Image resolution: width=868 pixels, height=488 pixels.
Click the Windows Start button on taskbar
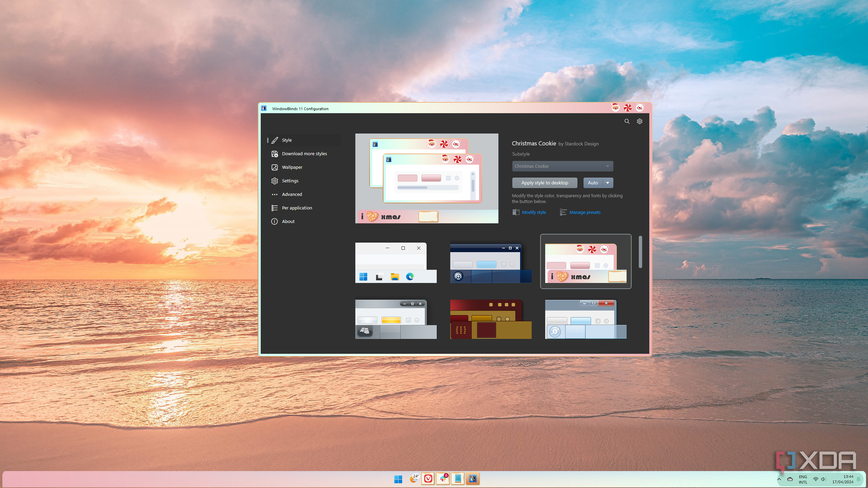[398, 479]
